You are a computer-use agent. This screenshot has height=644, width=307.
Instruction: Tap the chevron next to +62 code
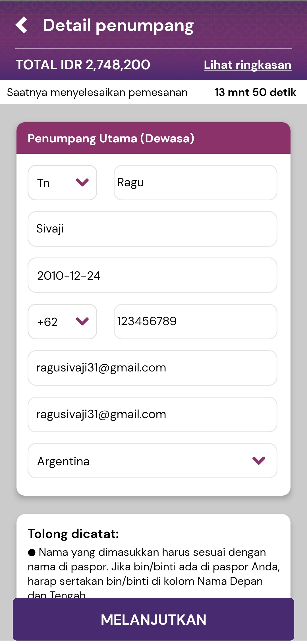coord(82,321)
